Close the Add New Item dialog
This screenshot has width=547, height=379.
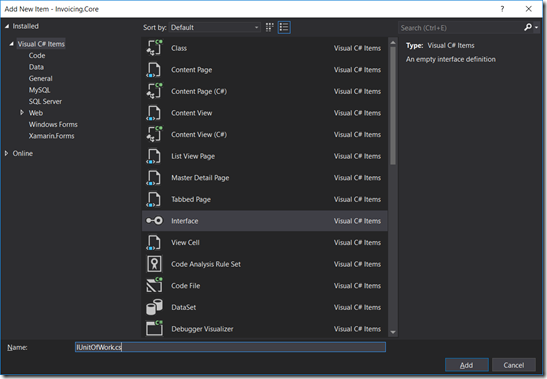click(529, 9)
